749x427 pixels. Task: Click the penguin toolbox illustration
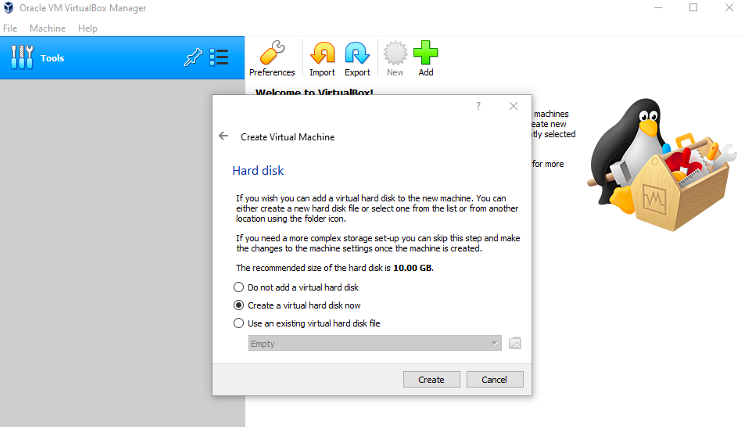pos(661,164)
